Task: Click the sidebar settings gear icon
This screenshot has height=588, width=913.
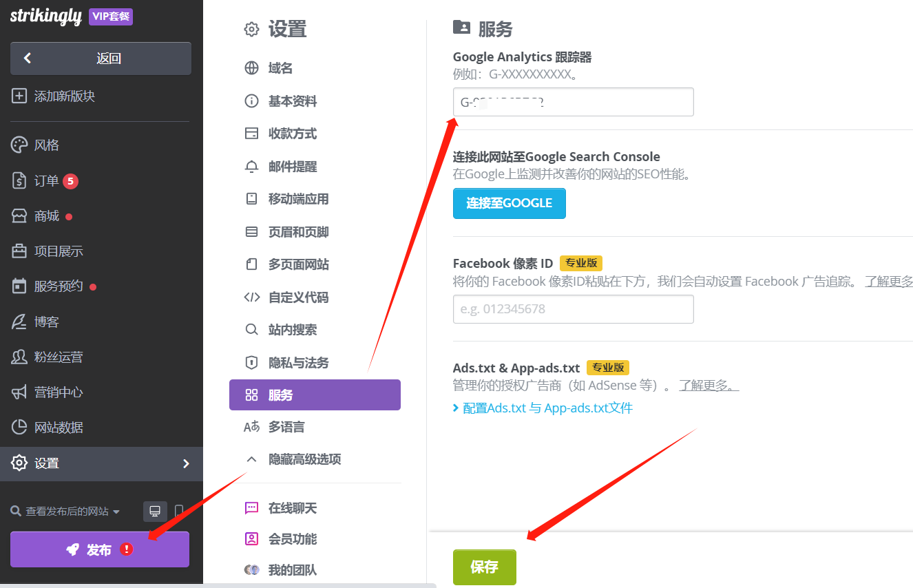Action: click(x=19, y=463)
